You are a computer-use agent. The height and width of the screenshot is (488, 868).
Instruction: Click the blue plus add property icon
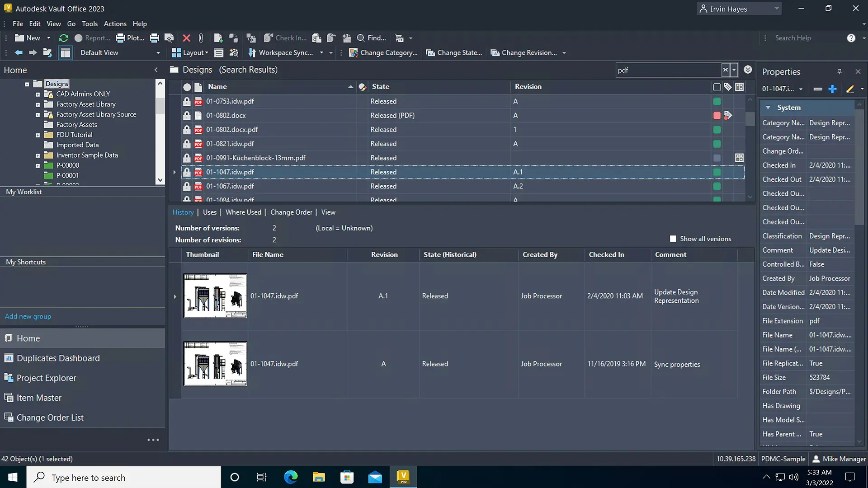(x=832, y=89)
